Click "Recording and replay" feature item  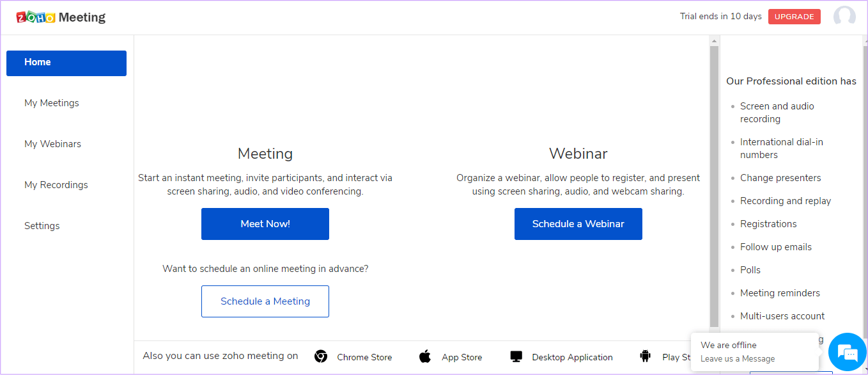click(x=786, y=201)
